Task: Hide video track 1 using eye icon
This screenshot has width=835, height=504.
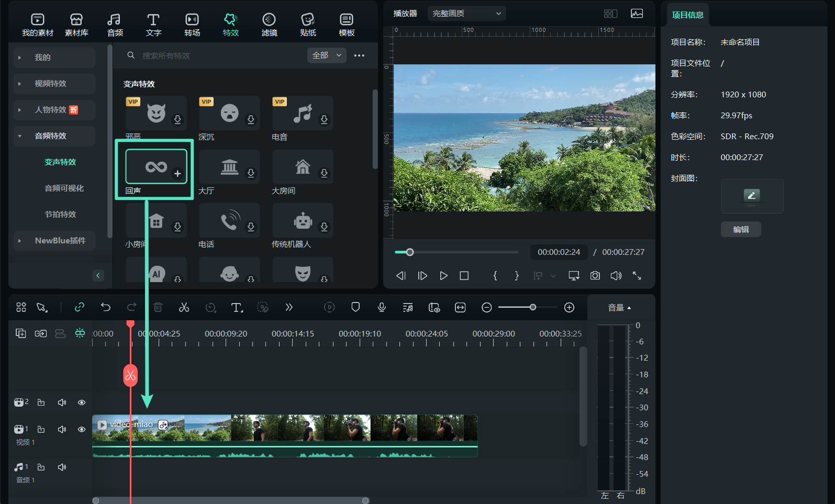Action: (x=82, y=429)
